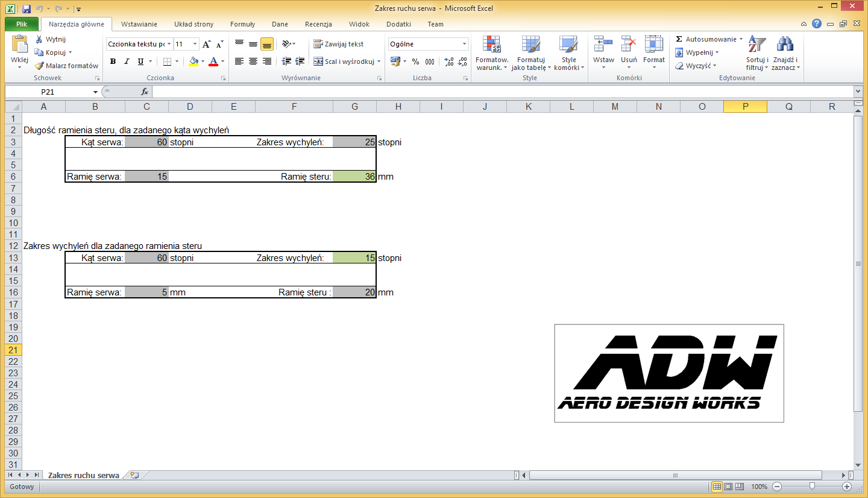Viewport: 868px width, 498px height.
Task: Switch to the Formuły ribbon tab
Action: pos(242,24)
